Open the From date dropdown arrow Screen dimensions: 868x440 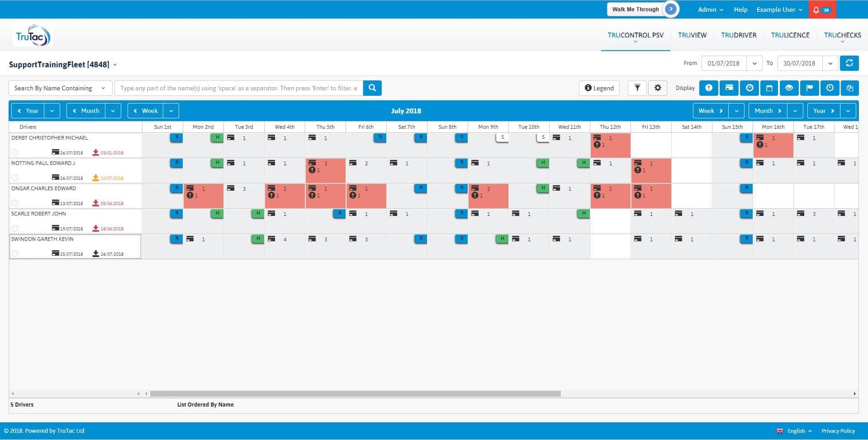click(x=754, y=63)
